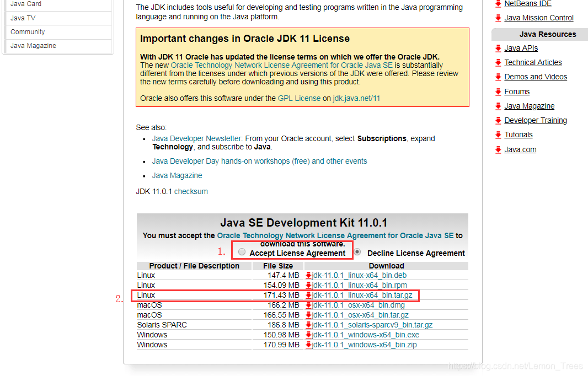588x376 pixels.
Task: Click the download arrow icon beside jdk-11.0.1_windows-x64_bin.zip
Action: point(308,345)
